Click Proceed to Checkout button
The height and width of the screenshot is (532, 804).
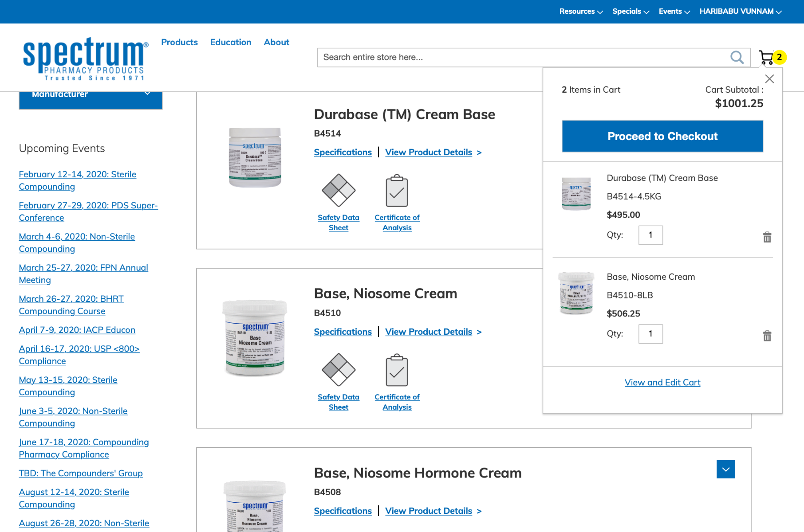[662, 136]
